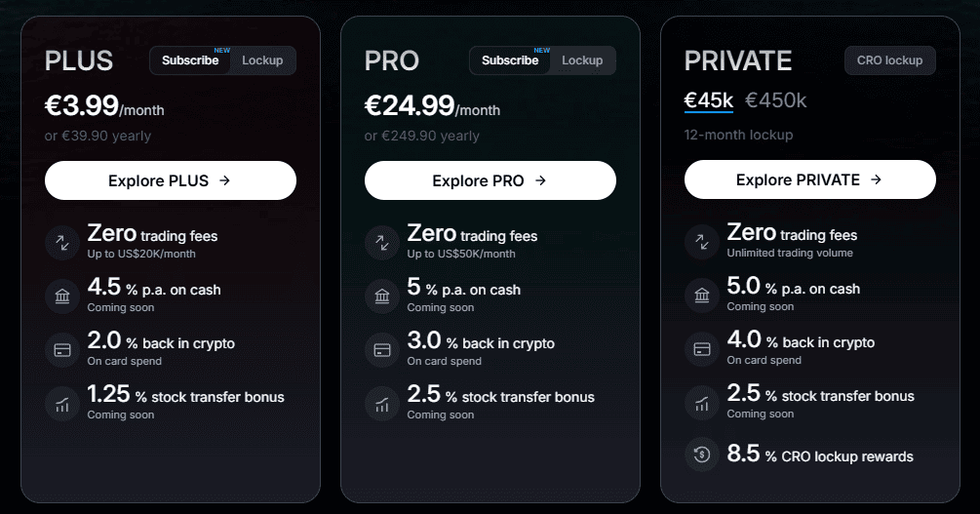
Task: Click the bank cash interest icon in PLUS
Action: click(62, 297)
